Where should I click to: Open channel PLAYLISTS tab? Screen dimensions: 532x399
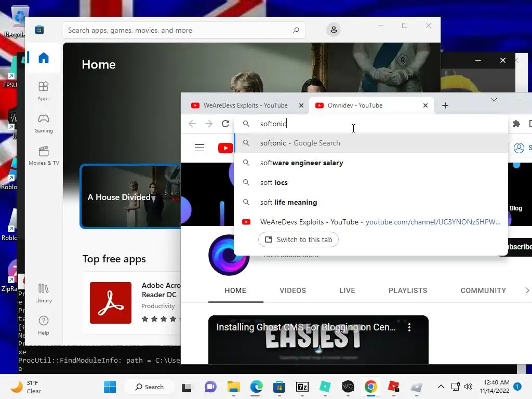[x=407, y=290]
